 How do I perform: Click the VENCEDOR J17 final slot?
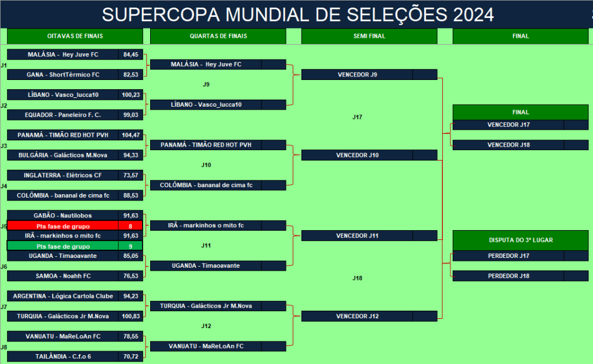coord(508,125)
